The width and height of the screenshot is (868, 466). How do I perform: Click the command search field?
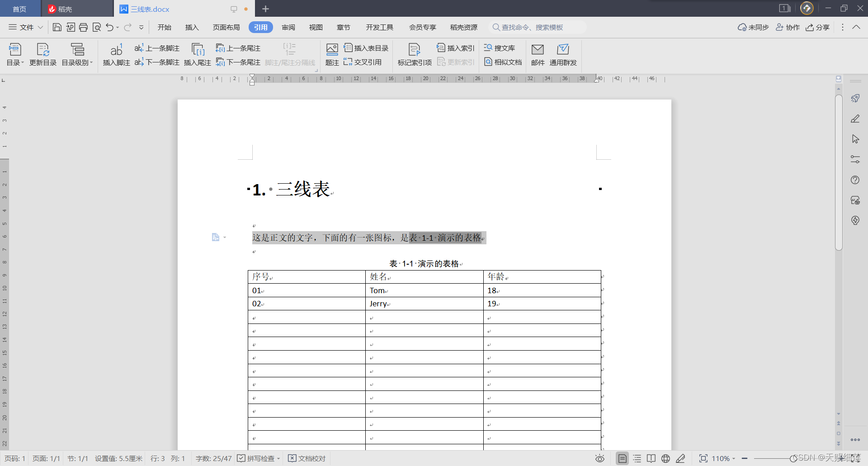[538, 27]
